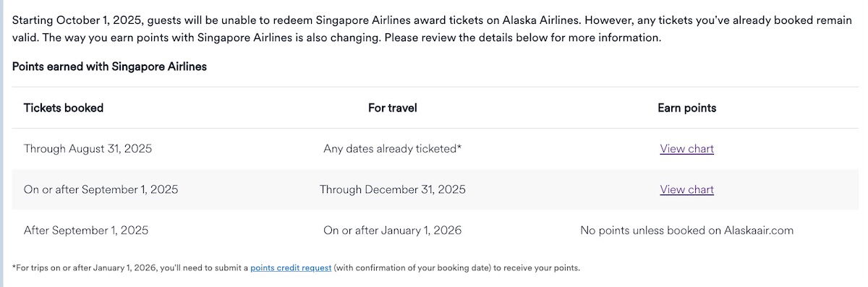The height and width of the screenshot is (287, 868).
Task: Click the Earn points column header
Action: [x=686, y=108]
